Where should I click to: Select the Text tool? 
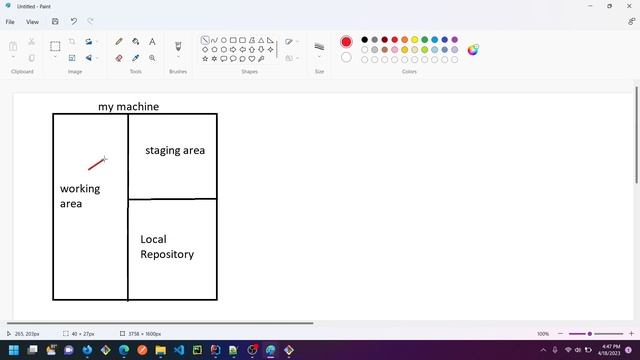[152, 42]
